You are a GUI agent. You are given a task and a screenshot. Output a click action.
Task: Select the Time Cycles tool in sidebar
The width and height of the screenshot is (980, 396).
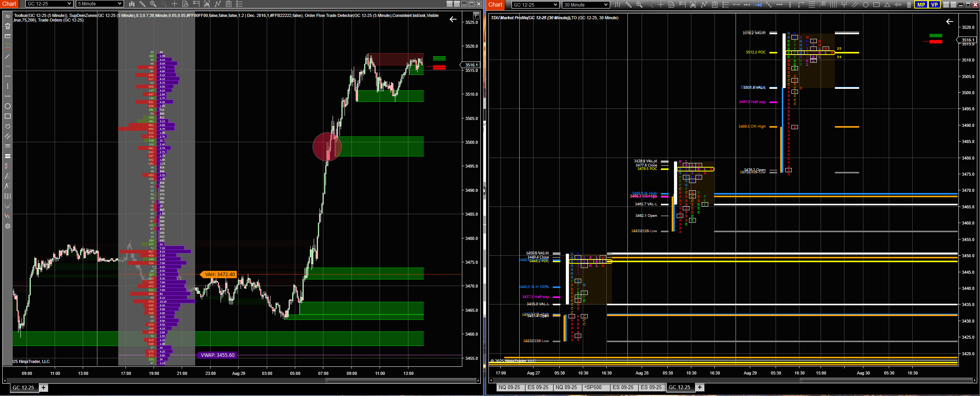pos(7,196)
